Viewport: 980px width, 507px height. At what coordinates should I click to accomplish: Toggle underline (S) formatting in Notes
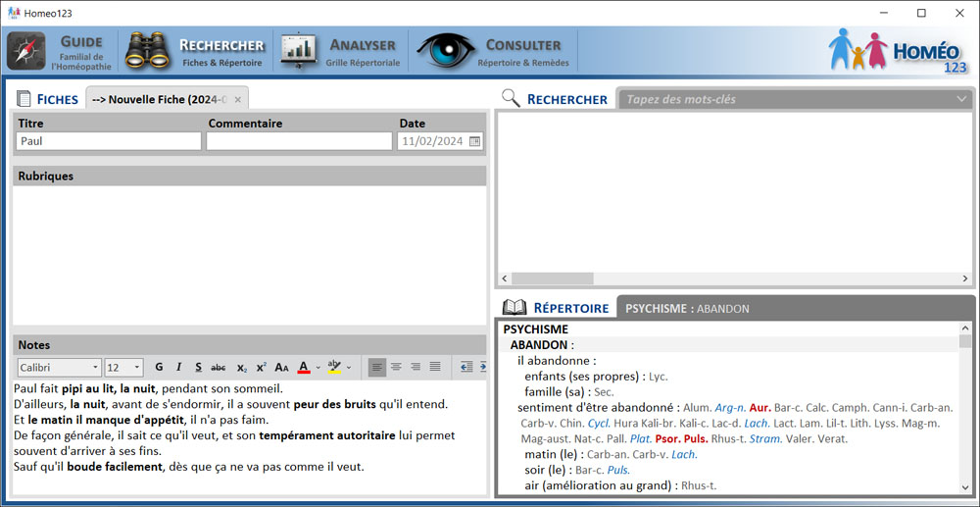coord(198,367)
